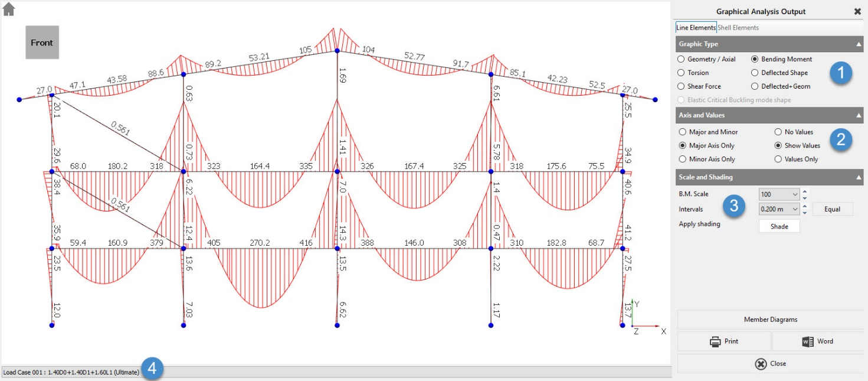Increase B.M. Scale with up arrow
Screen dimensions: 868x381
click(805, 191)
